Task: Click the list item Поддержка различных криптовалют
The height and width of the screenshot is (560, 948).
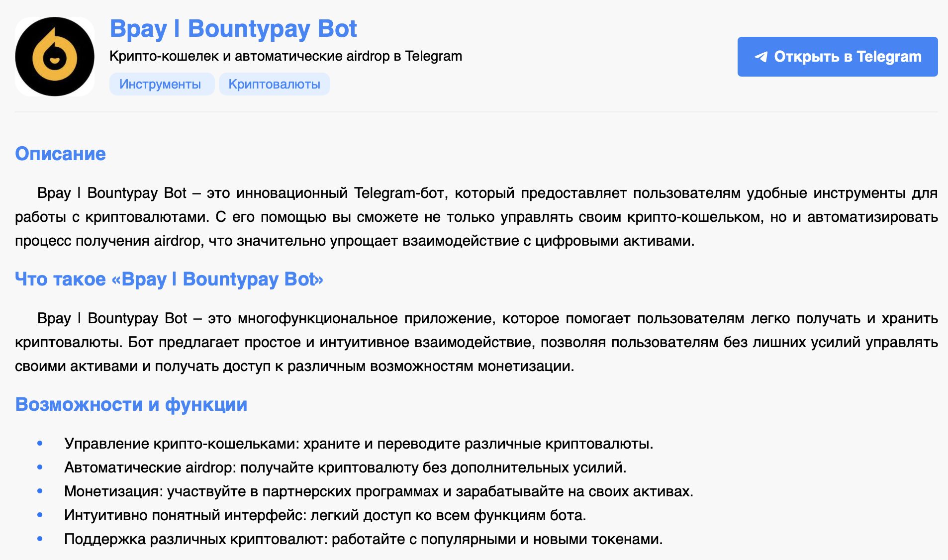Action: 364,539
